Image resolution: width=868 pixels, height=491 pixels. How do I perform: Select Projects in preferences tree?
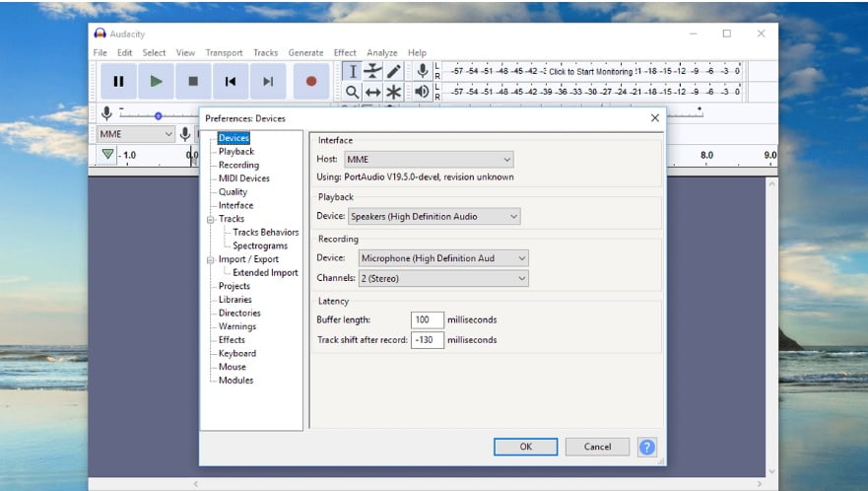(234, 286)
